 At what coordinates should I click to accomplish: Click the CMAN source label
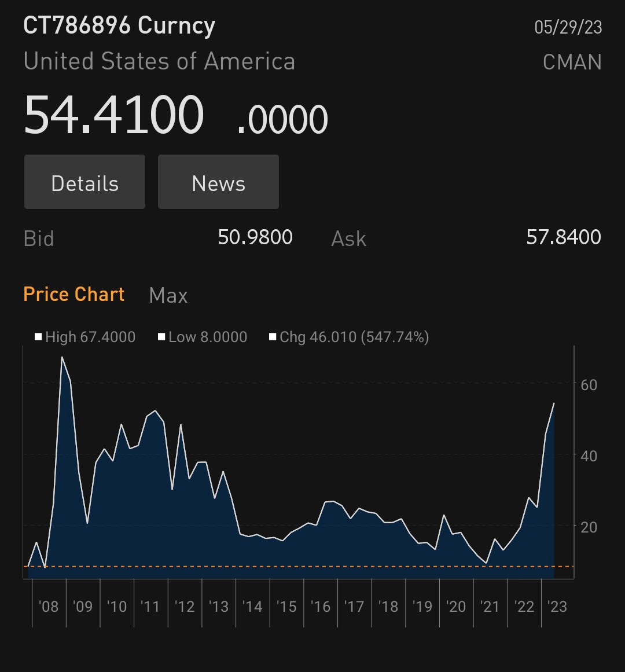pos(572,62)
